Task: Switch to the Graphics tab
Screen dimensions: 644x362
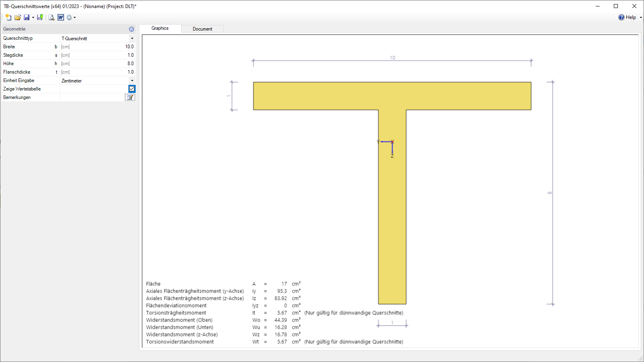Action: click(x=160, y=28)
